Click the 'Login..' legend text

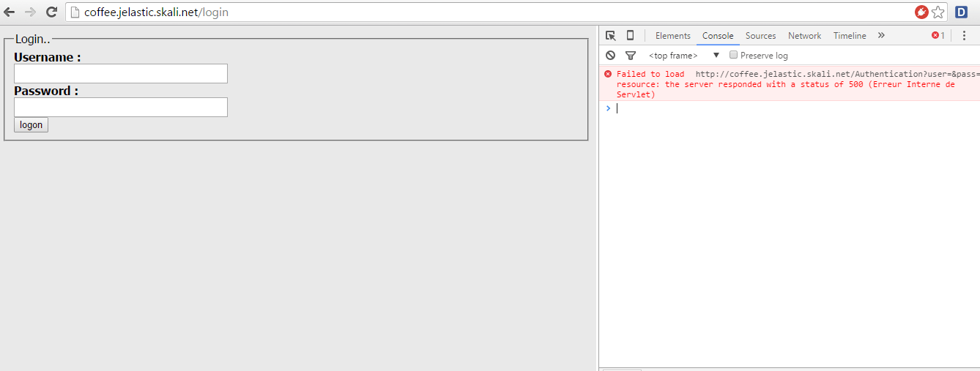tap(33, 39)
